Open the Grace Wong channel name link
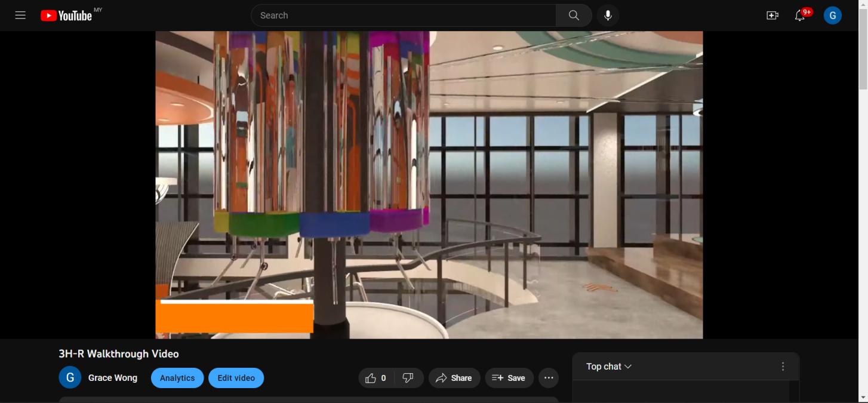Viewport: 868px width, 403px height. (x=113, y=378)
